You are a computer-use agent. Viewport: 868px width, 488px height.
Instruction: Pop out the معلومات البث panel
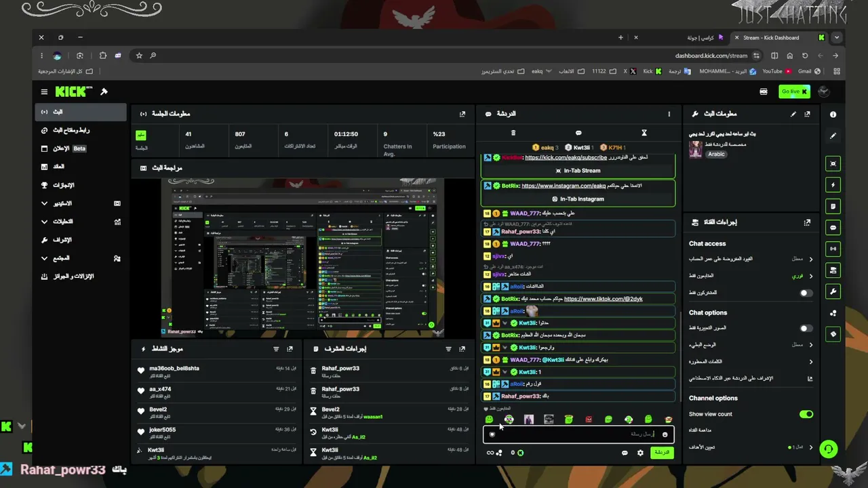(807, 114)
